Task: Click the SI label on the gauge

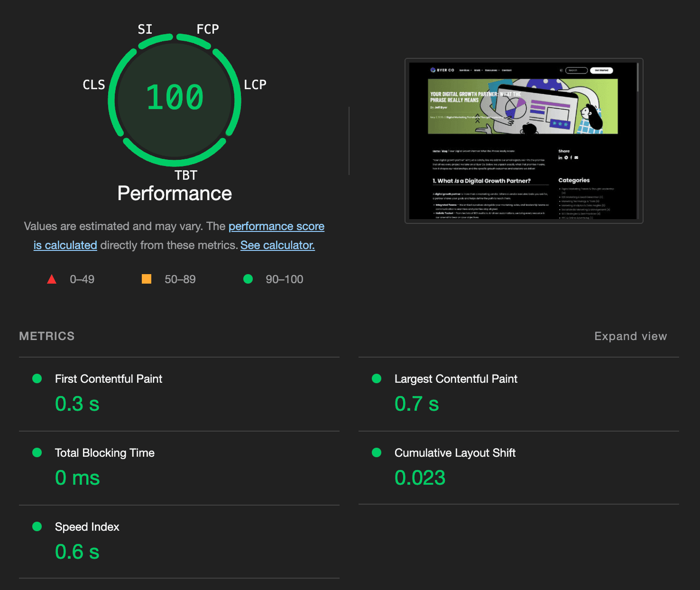Action: pos(145,29)
